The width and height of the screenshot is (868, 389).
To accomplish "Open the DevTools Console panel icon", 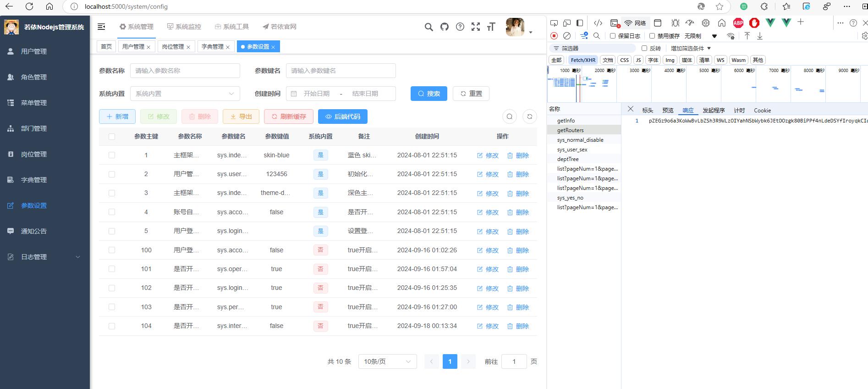I will click(x=615, y=23).
